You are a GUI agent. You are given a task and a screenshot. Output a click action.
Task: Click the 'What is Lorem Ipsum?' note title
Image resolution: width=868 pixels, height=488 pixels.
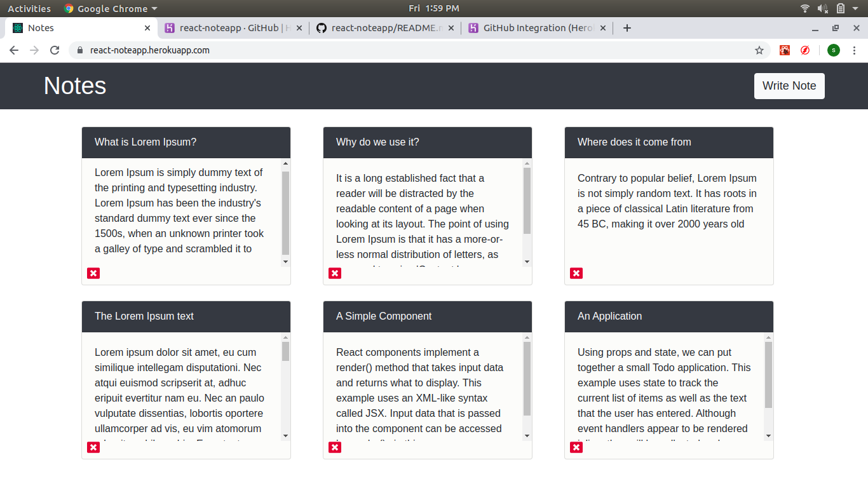(x=146, y=142)
